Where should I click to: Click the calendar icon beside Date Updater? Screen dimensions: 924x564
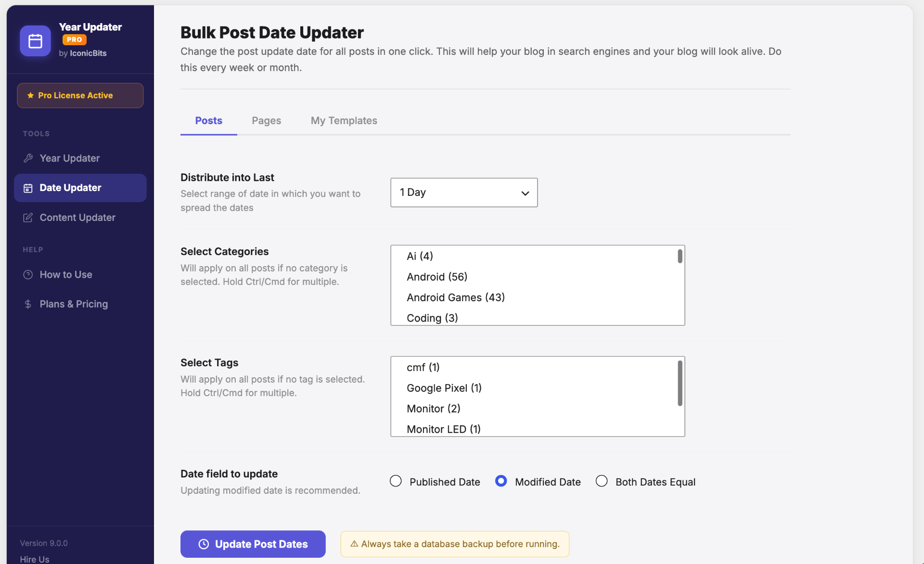28,188
